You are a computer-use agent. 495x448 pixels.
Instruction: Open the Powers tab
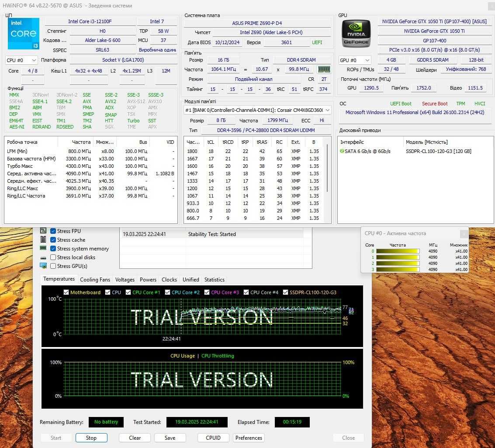pos(148,280)
